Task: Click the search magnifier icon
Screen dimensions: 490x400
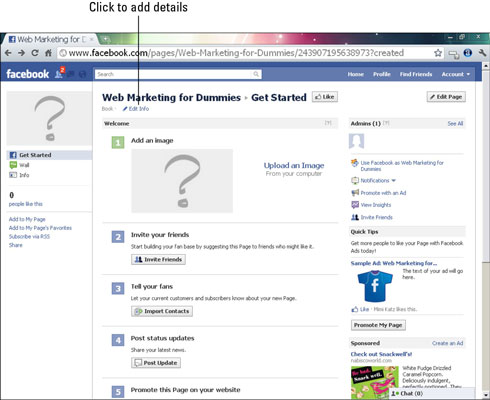Action: 256,74
